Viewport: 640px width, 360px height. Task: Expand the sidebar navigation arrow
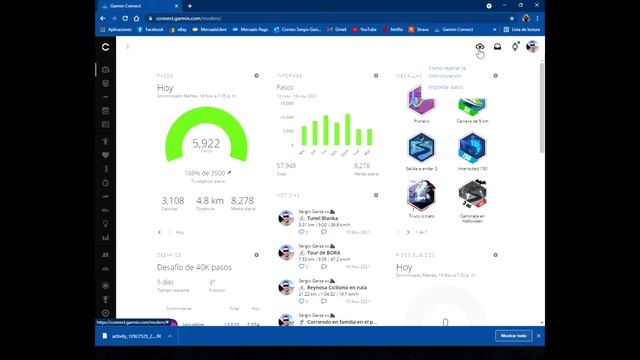tap(128, 47)
